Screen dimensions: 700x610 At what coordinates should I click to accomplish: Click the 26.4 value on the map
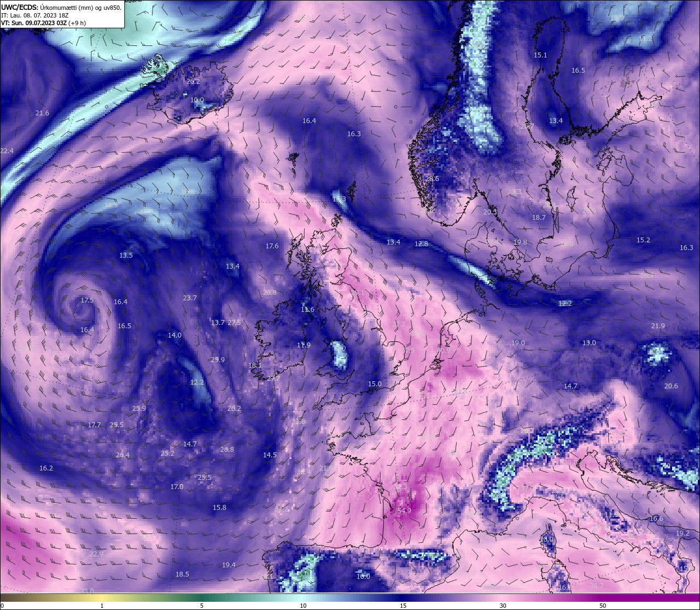tap(122, 455)
